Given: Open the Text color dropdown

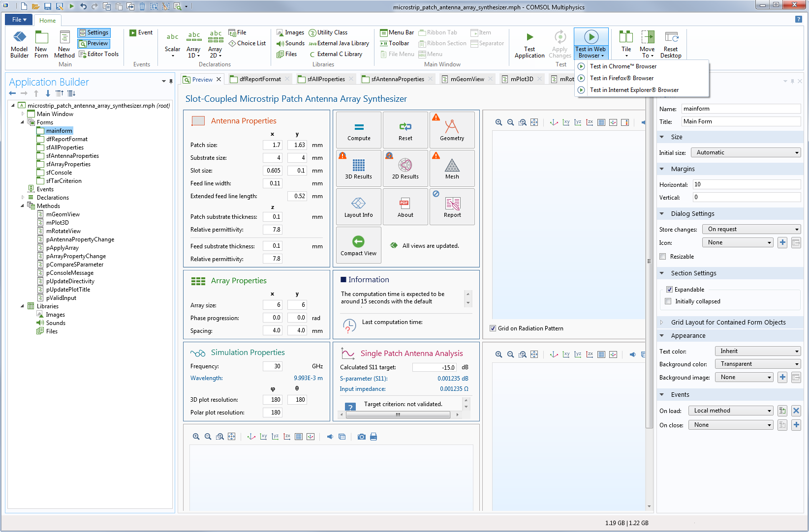Looking at the screenshot, I should [758, 351].
